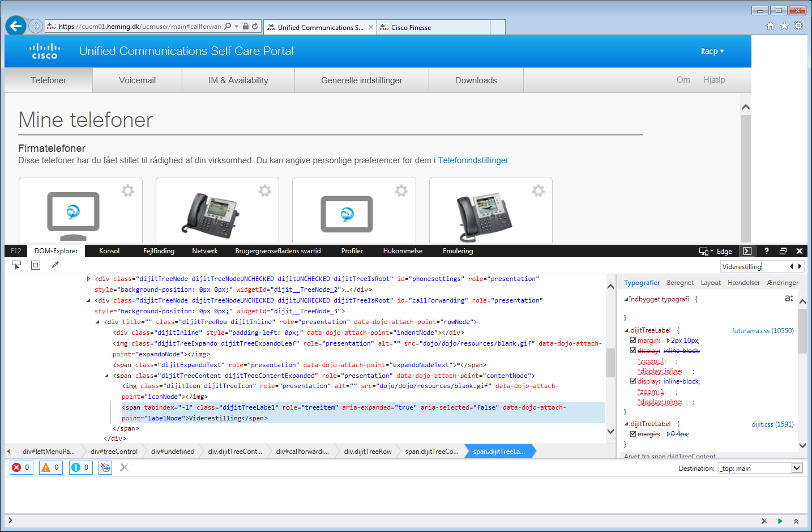The width and height of the screenshot is (812, 532).
Task: Toggle the active display inline-block checkbox
Action: coord(633,381)
